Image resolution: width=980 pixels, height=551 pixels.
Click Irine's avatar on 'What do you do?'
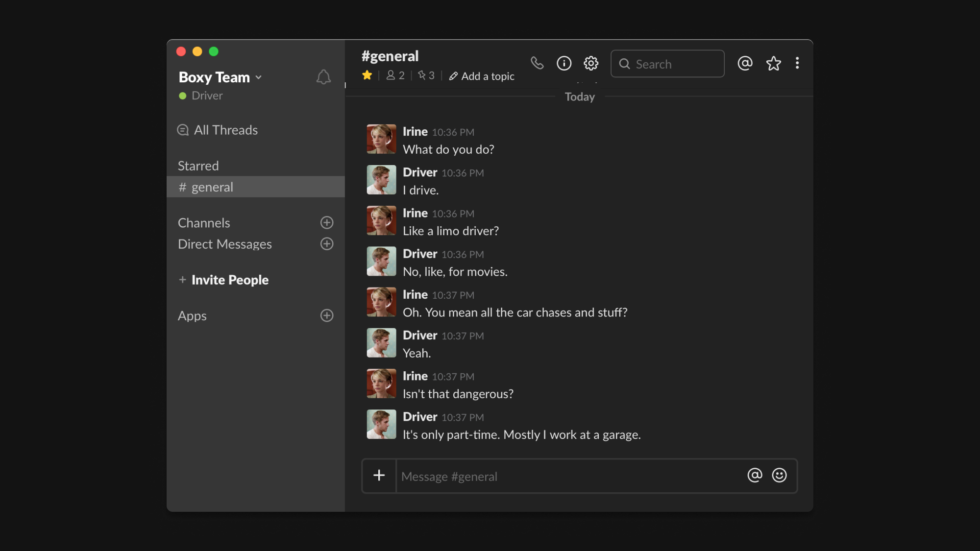(x=381, y=139)
